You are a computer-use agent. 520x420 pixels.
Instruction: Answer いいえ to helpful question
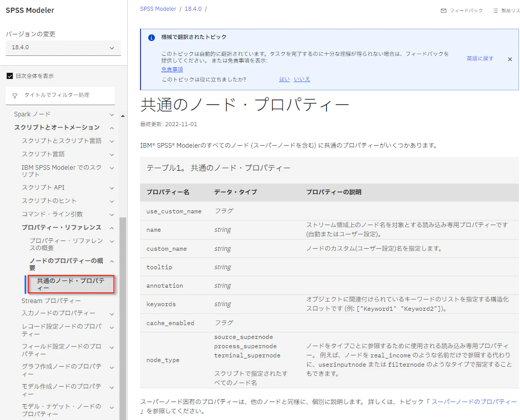point(302,79)
